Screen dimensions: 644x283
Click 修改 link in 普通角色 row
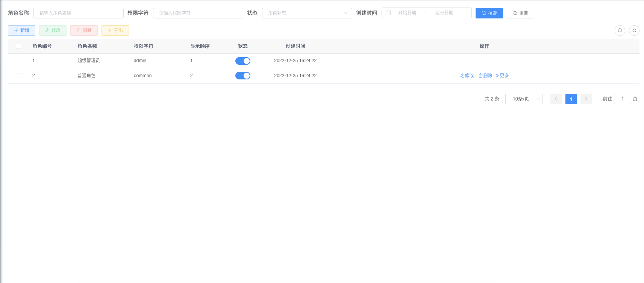pos(467,76)
